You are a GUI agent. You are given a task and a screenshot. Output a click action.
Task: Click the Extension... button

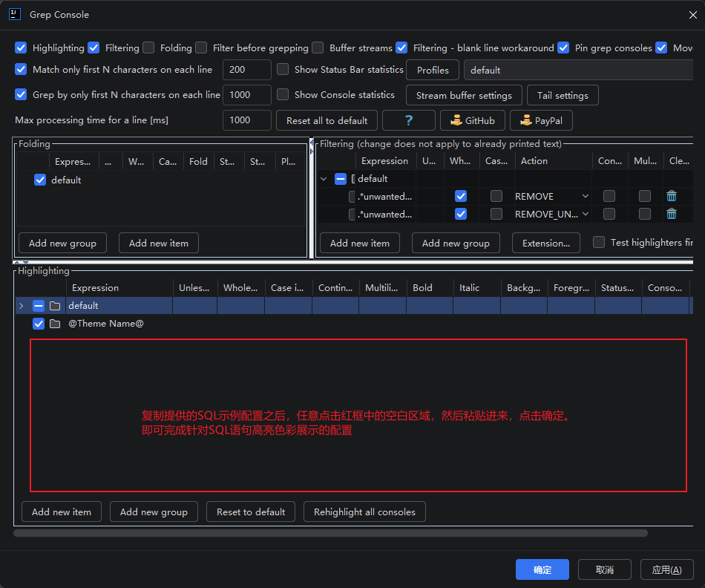pyautogui.click(x=546, y=243)
